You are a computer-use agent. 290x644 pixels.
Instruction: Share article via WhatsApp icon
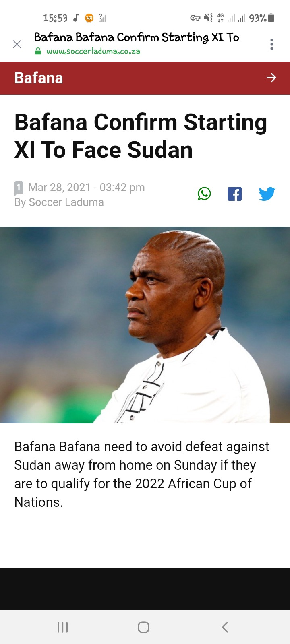click(204, 194)
